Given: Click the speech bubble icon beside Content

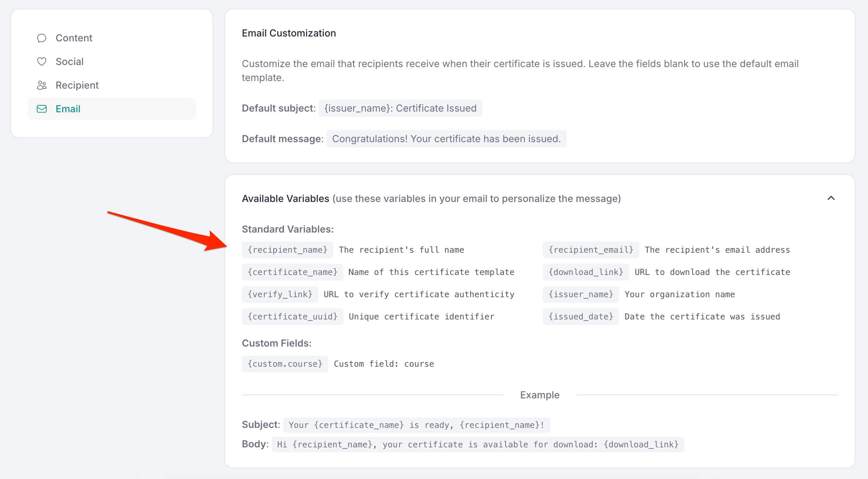Looking at the screenshot, I should pos(41,38).
